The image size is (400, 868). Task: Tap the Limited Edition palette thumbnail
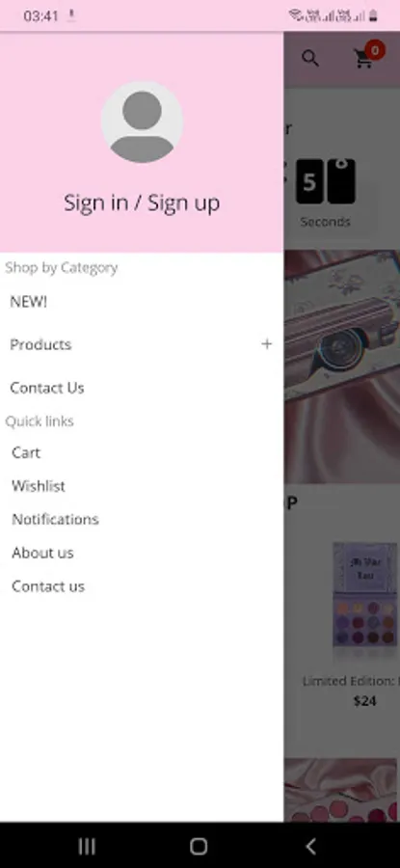(x=365, y=595)
